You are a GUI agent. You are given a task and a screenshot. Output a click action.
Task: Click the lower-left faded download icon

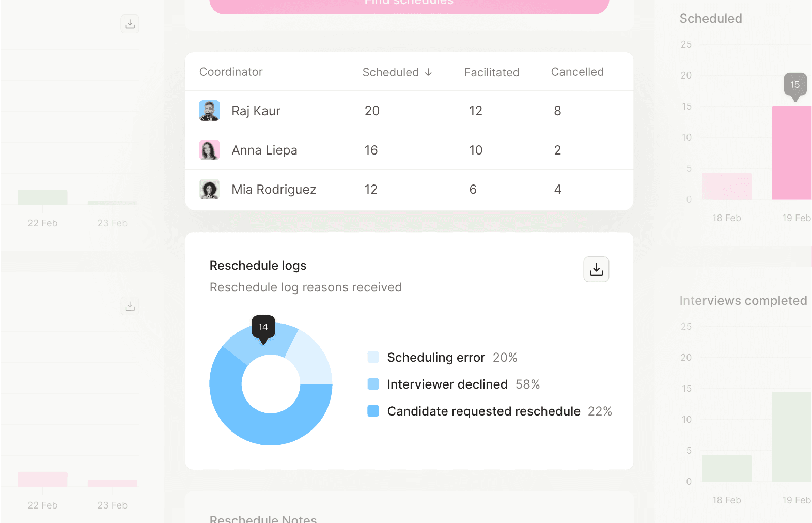pos(130,306)
